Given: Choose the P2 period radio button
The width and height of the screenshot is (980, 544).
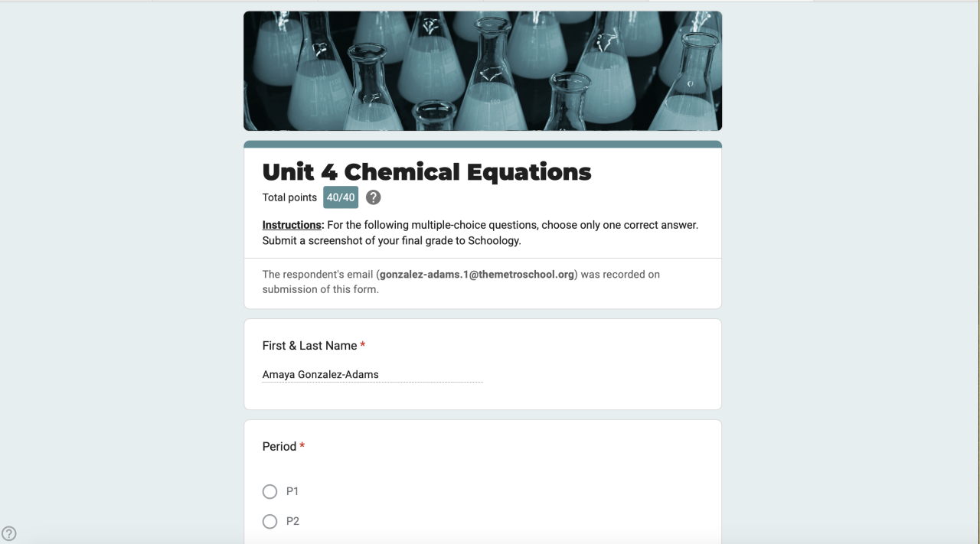Looking at the screenshot, I should click(269, 522).
